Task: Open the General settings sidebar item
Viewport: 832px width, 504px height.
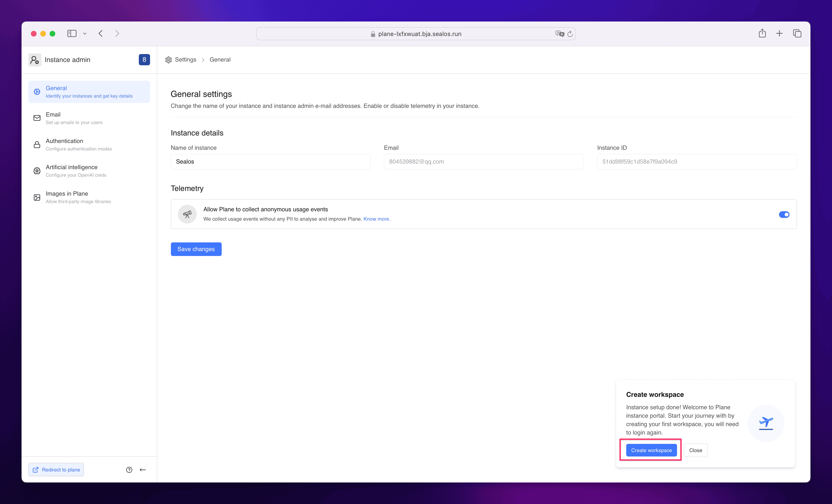Action: pyautogui.click(x=89, y=92)
